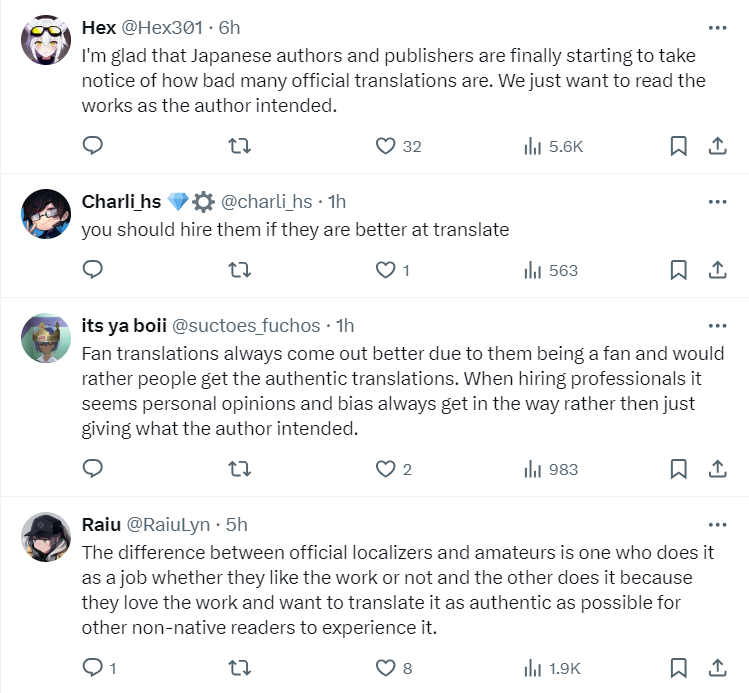Repost Hex's tweet
This screenshot has height=693, width=749.
tap(239, 146)
